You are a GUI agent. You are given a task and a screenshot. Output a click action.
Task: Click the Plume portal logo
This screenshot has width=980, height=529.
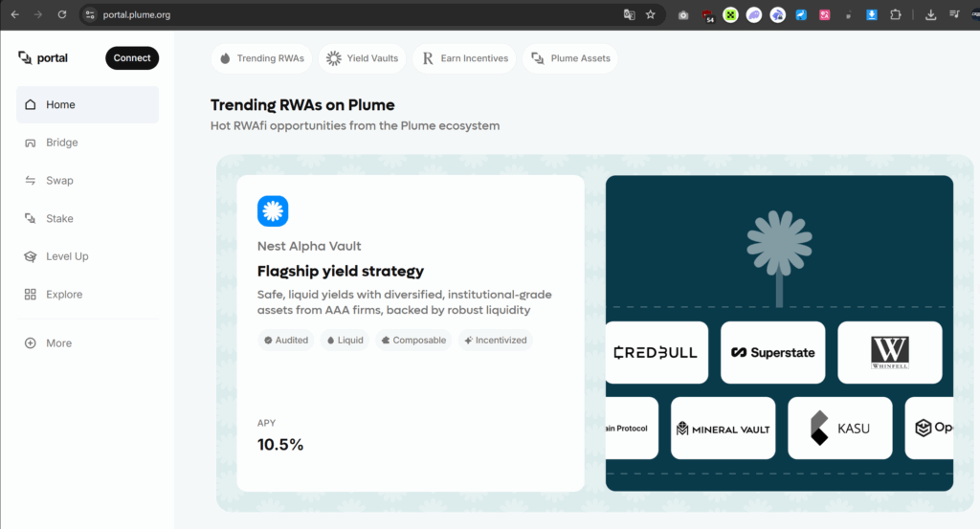point(42,58)
